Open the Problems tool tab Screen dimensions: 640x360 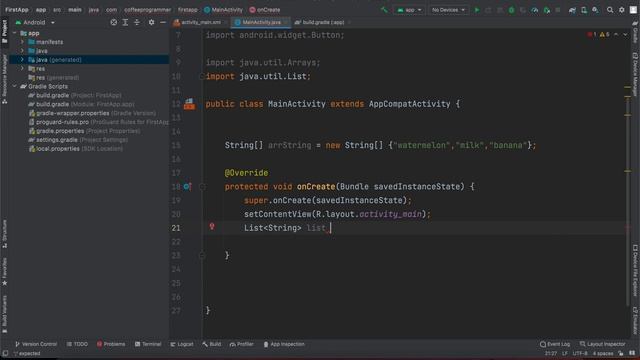(111, 344)
